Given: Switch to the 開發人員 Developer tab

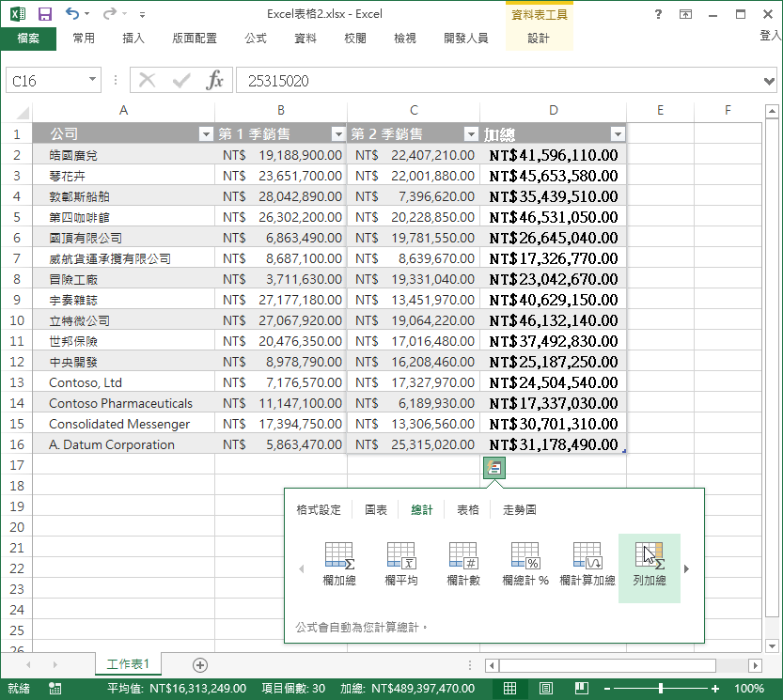Looking at the screenshot, I should pyautogui.click(x=466, y=39).
